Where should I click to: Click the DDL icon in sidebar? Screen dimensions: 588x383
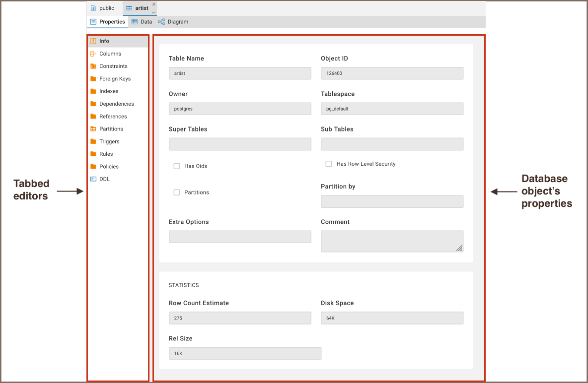(93, 179)
